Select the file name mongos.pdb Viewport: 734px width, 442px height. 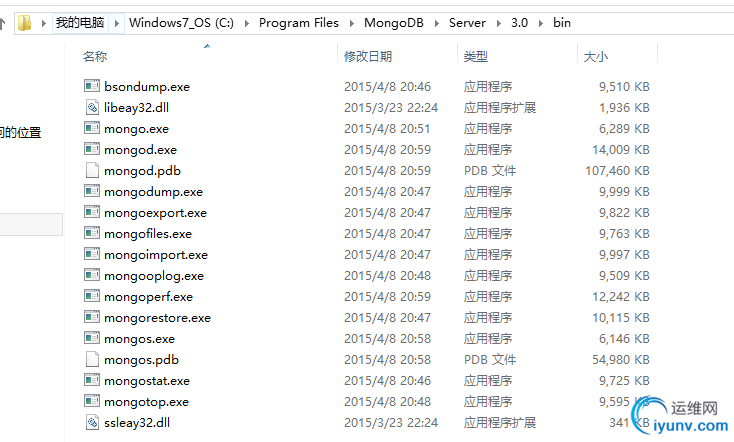[141, 360]
